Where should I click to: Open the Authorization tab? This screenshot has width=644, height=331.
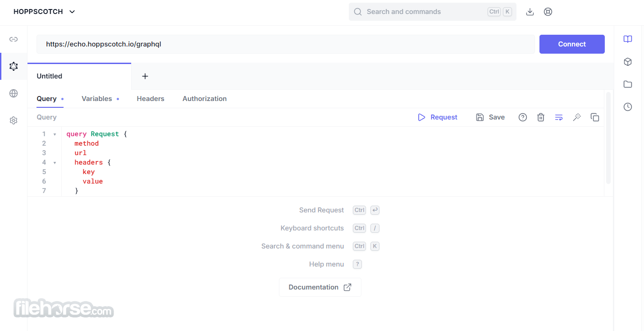pyautogui.click(x=205, y=99)
